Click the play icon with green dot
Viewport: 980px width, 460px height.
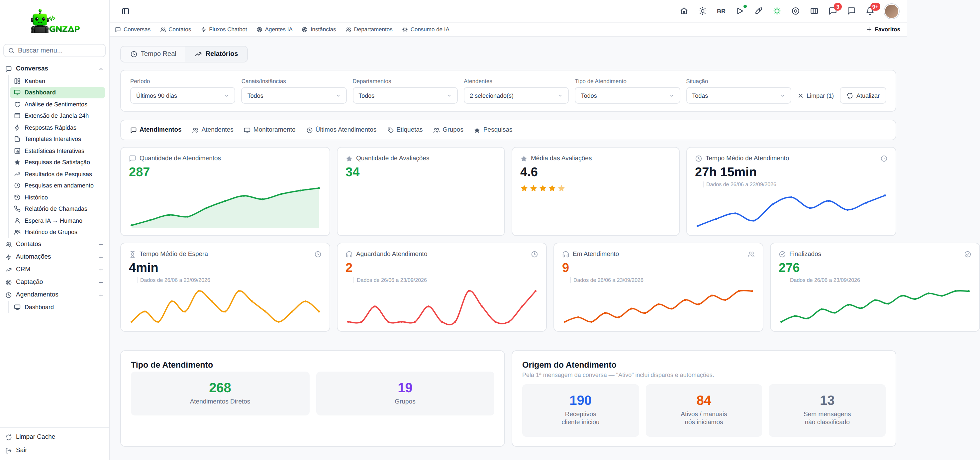click(740, 11)
